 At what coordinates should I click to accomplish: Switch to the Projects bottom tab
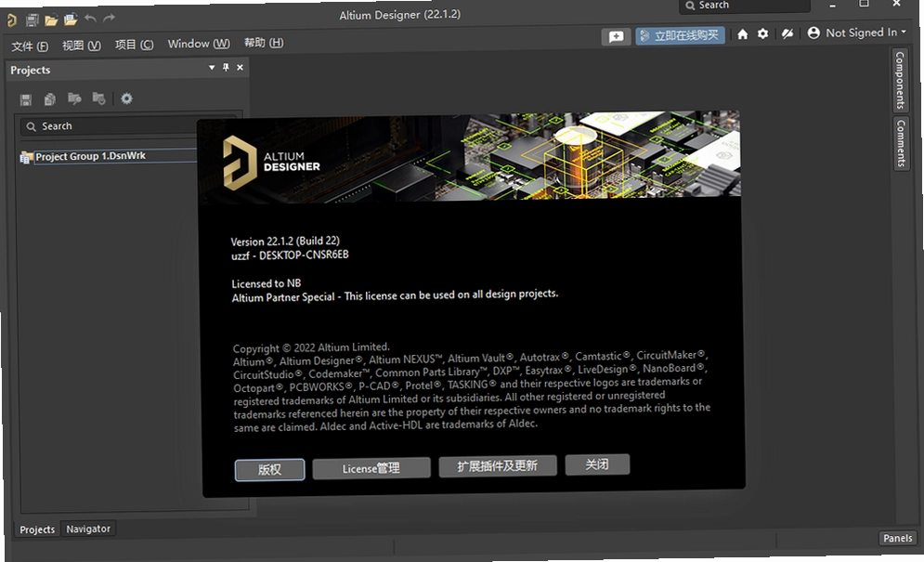tap(37, 529)
